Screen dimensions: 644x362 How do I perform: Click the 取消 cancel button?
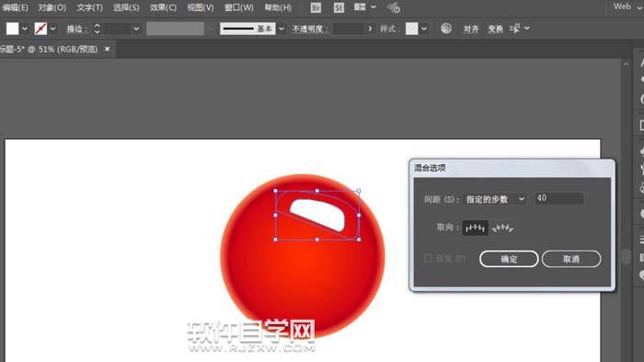tap(571, 259)
